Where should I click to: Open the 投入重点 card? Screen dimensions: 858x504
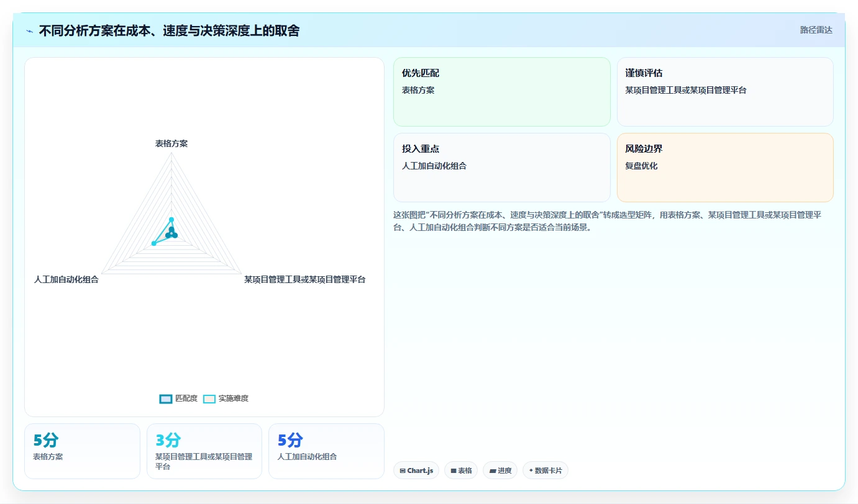click(502, 168)
